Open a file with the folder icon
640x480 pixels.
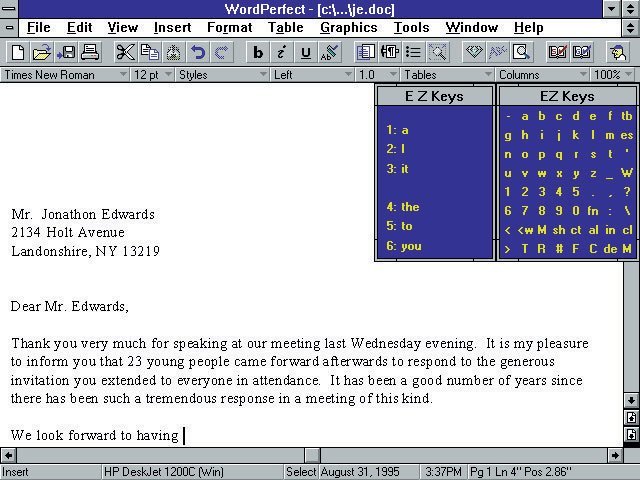pyautogui.click(x=41, y=52)
